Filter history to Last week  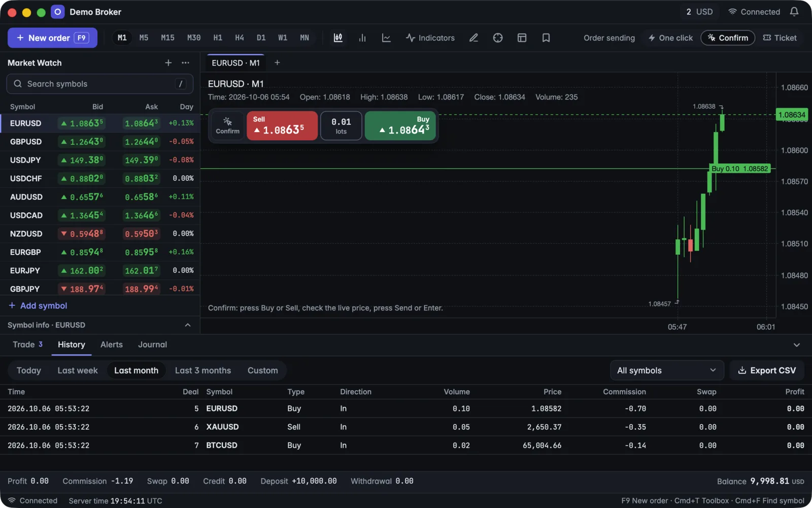coord(78,370)
